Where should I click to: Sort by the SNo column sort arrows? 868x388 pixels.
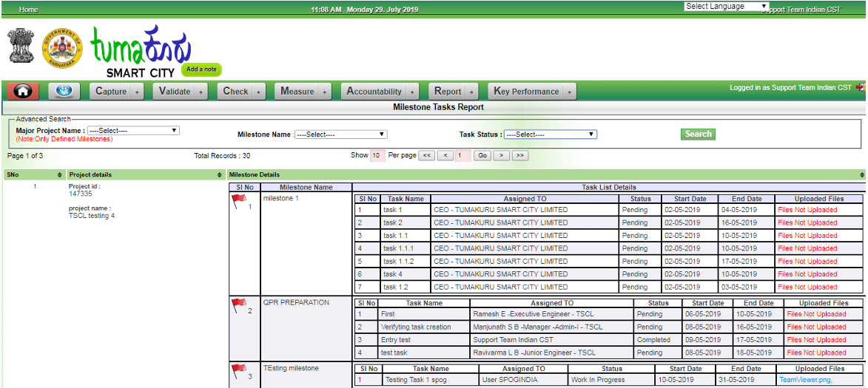point(60,175)
